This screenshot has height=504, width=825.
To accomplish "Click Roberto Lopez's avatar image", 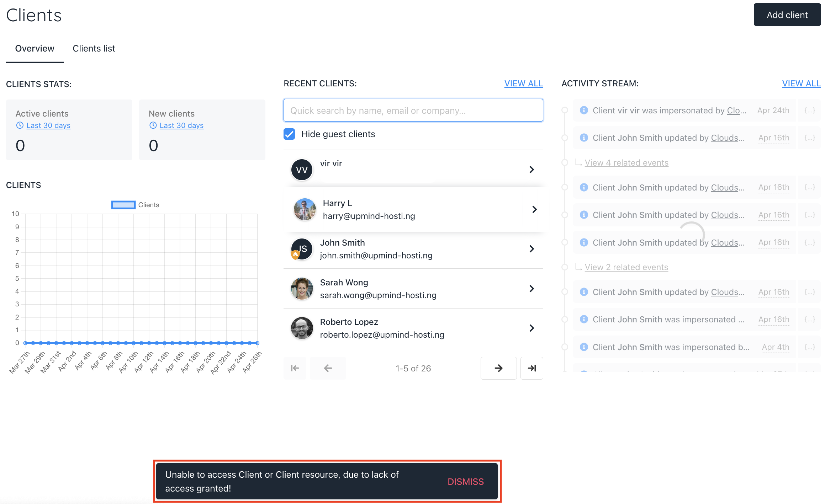I will pos(302,328).
